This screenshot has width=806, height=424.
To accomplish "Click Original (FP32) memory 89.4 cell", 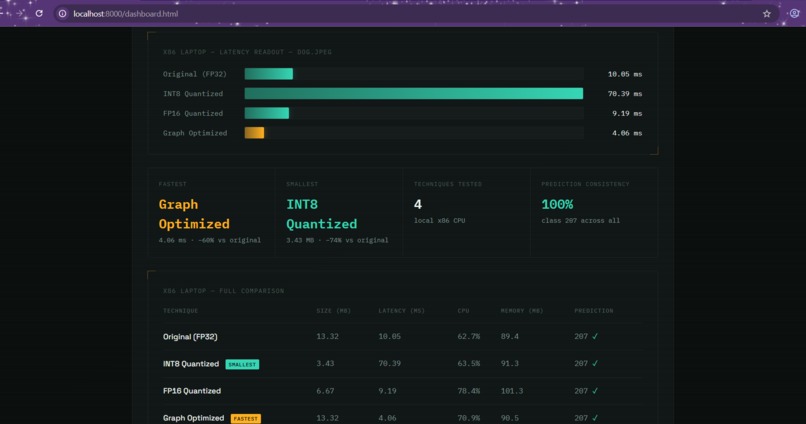I will click(509, 337).
